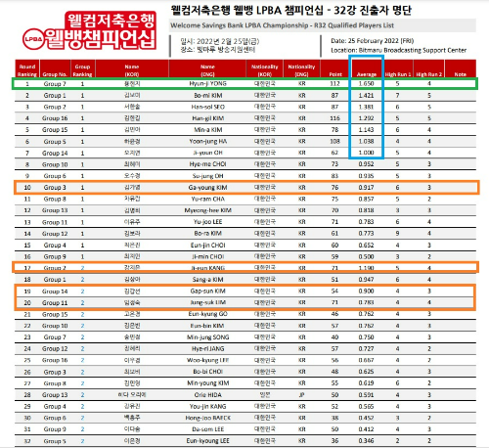Select player name 'Myeong-hee KIM'
Screen dimensions: 489x448
click(207, 210)
